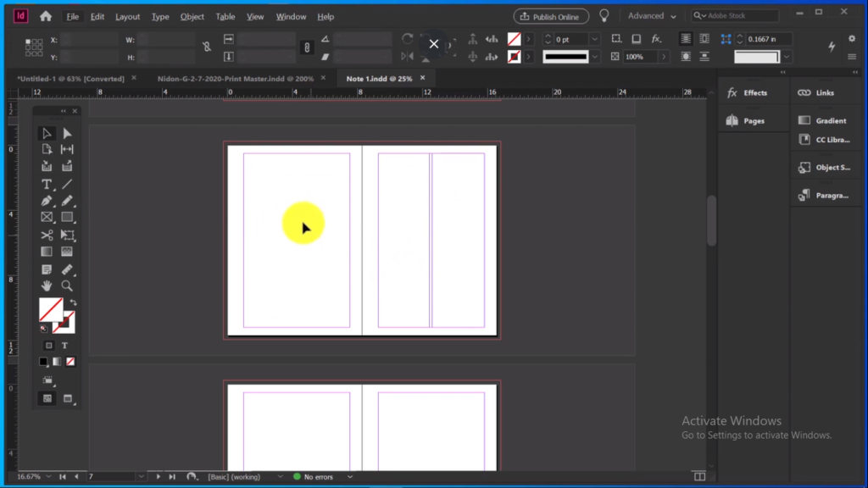
Task: Select the Gradient Feather tool
Action: [67, 252]
